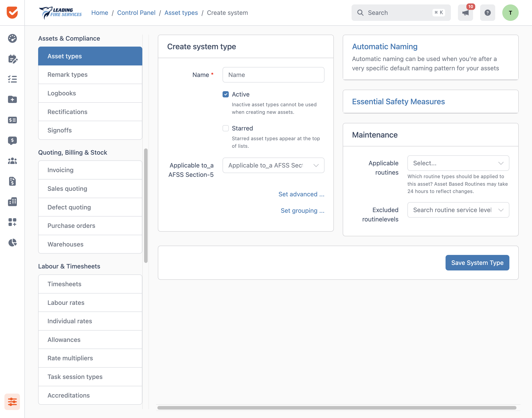The height and width of the screenshot is (418, 532).
Task: Open the grid plus apps icon in sidebar
Action: [x=12, y=222]
